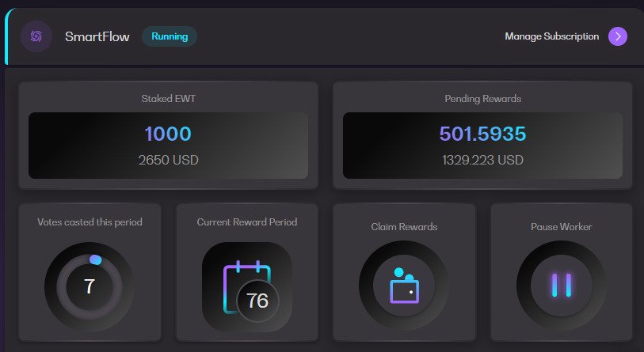Select the Pending Rewards label
This screenshot has height=352, width=644.
483,98
